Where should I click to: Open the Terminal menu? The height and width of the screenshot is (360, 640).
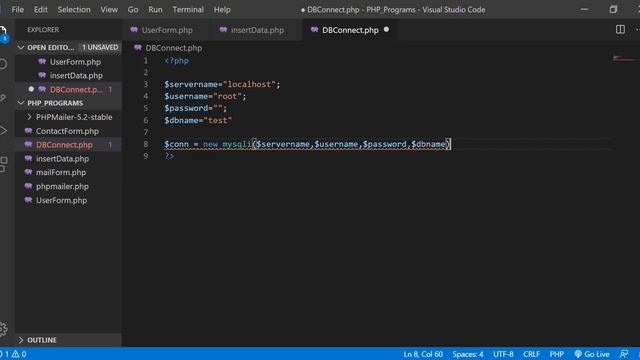click(x=188, y=9)
